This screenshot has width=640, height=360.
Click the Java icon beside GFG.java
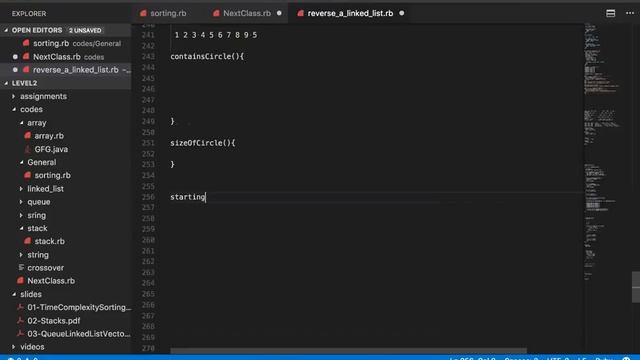pos(27,149)
